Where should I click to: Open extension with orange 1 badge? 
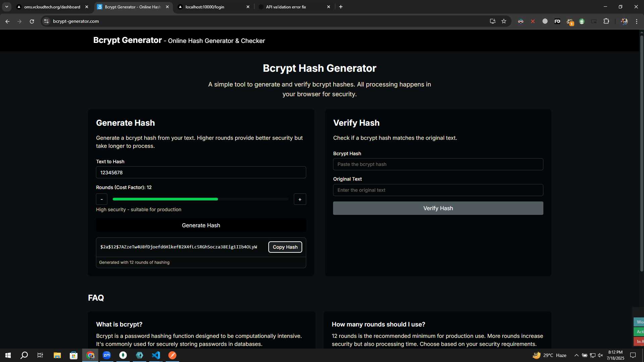[x=570, y=22]
